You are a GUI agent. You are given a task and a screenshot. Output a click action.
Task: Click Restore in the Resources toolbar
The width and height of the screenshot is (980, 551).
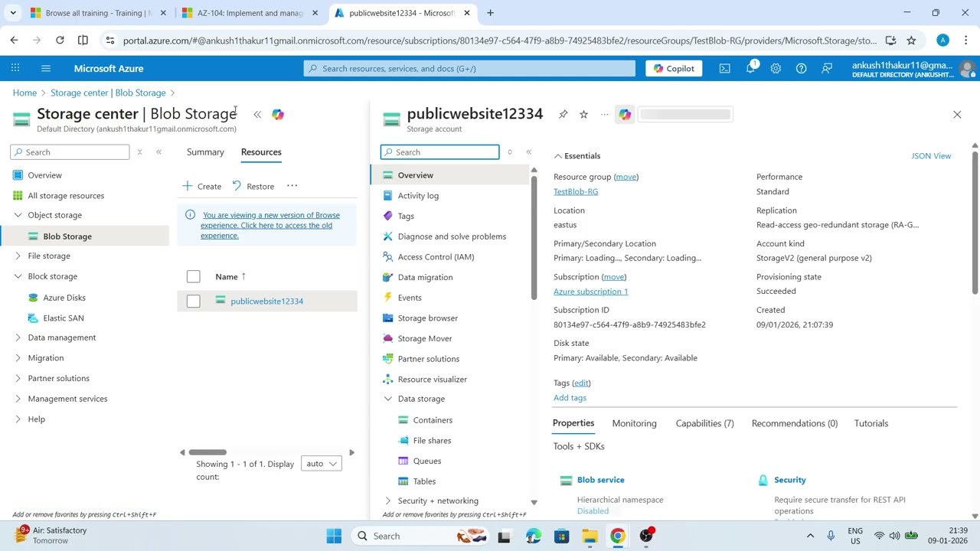coord(253,186)
